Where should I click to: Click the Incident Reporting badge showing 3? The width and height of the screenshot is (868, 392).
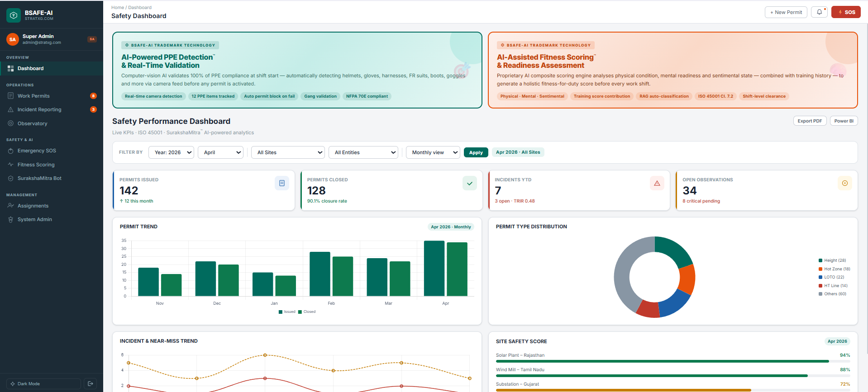[93, 109]
